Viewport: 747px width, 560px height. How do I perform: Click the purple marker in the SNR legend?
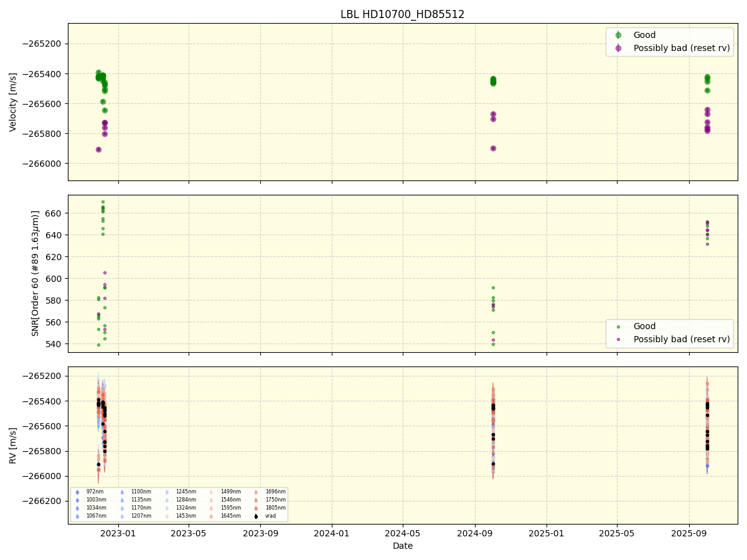click(618, 339)
